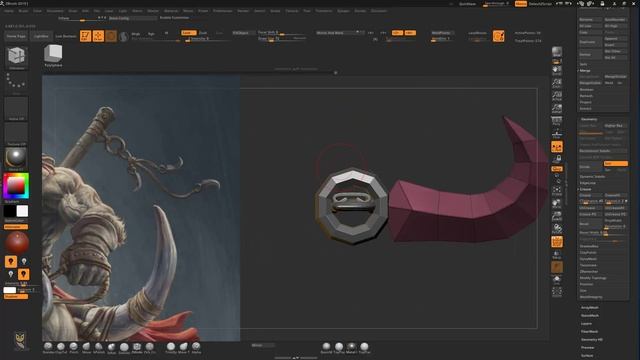Collapse the Crease subsection
This screenshot has width=640, height=360.
click(586, 189)
